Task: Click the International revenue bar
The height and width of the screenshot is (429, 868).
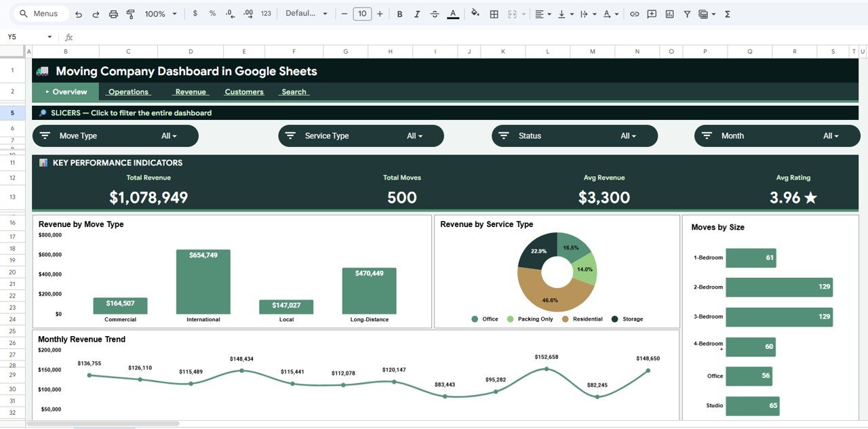Action: click(x=203, y=282)
